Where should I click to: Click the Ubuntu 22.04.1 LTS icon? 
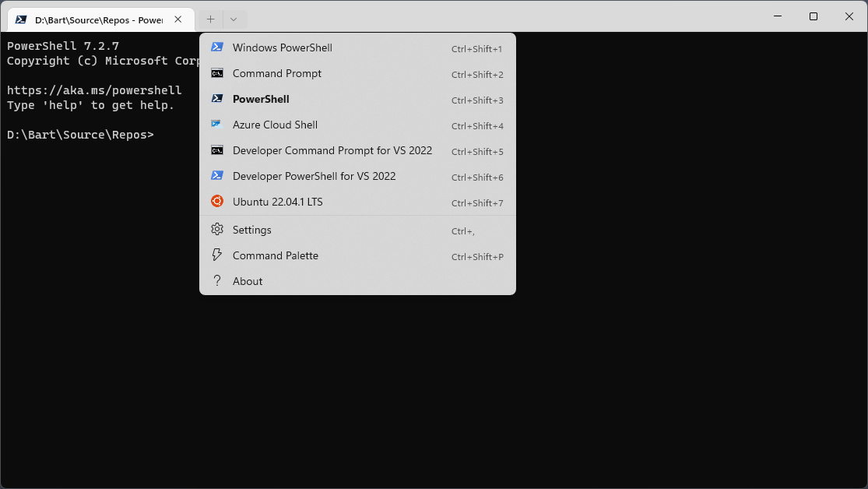point(216,201)
